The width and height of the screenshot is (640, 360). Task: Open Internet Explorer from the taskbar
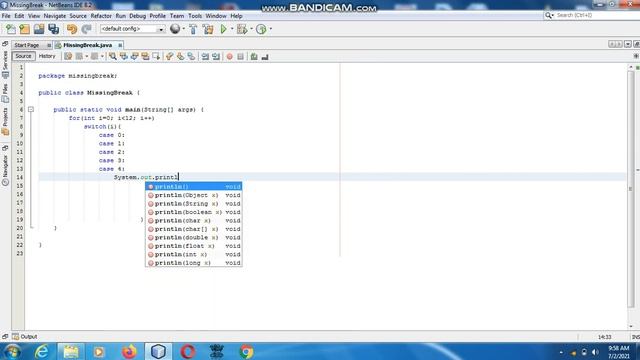42,351
